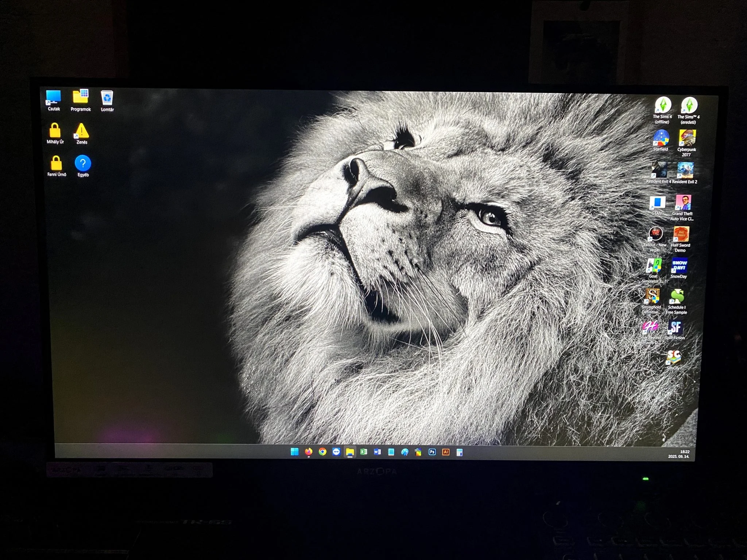Launch Word from the taskbar
The image size is (747, 560).
point(377,452)
